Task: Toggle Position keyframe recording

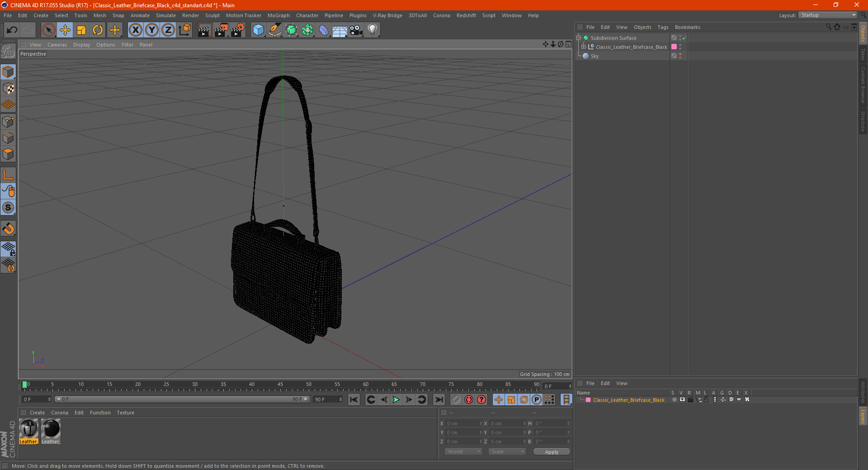Action: pos(499,399)
